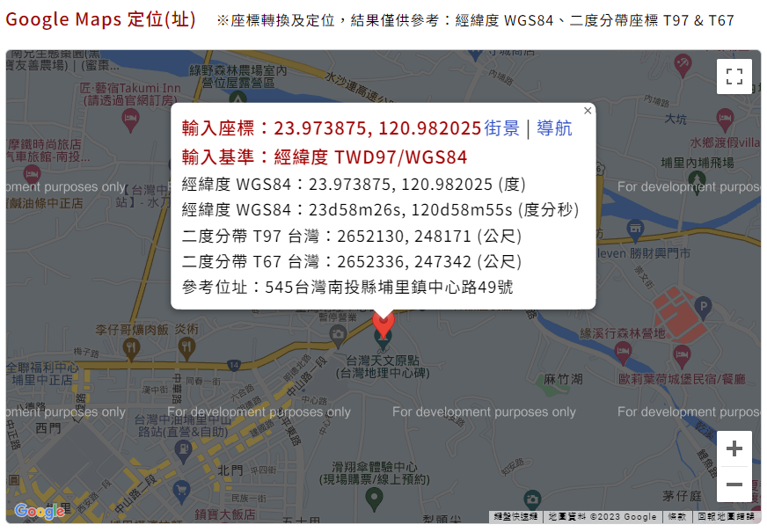The width and height of the screenshot is (767, 532).
Task: Open 導航 navigation link
Action: (554, 128)
